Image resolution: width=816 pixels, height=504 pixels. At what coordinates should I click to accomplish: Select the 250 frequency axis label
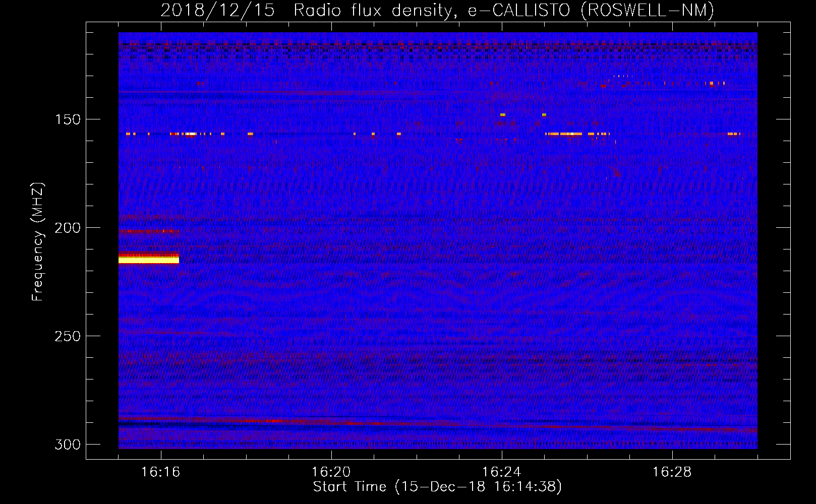[x=67, y=336]
